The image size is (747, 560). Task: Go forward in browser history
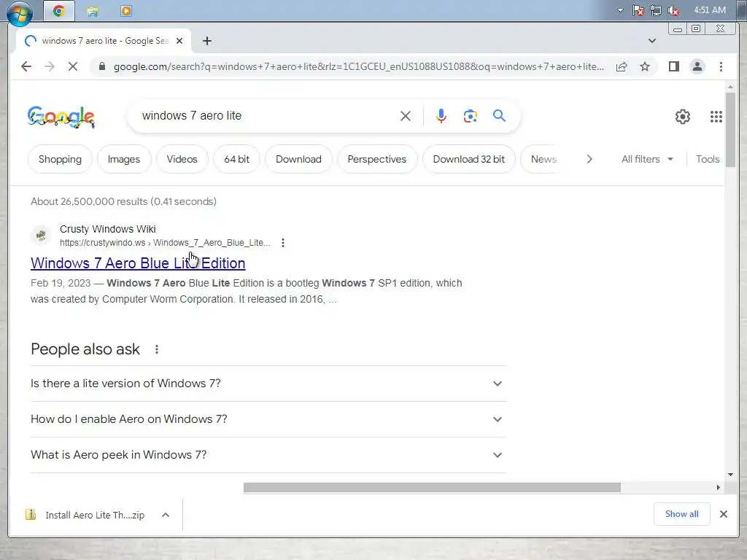coord(50,66)
